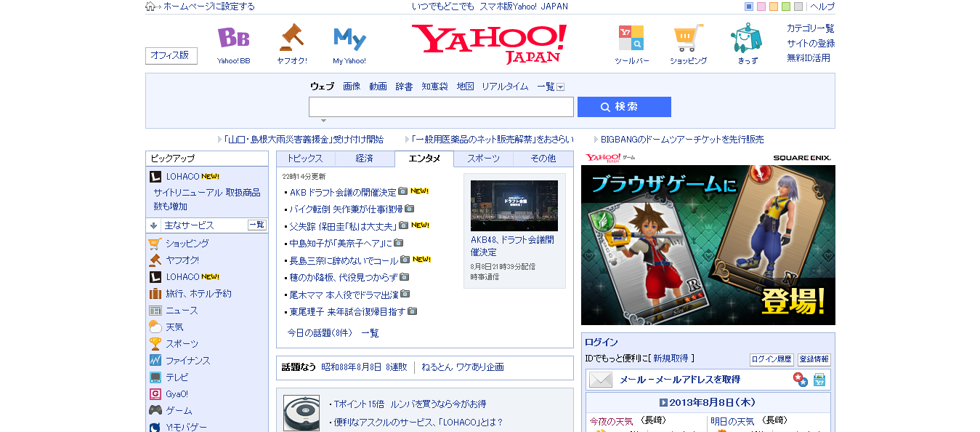Select the pink theme color swatch
This screenshot has width=980, height=432.
click(x=761, y=7)
